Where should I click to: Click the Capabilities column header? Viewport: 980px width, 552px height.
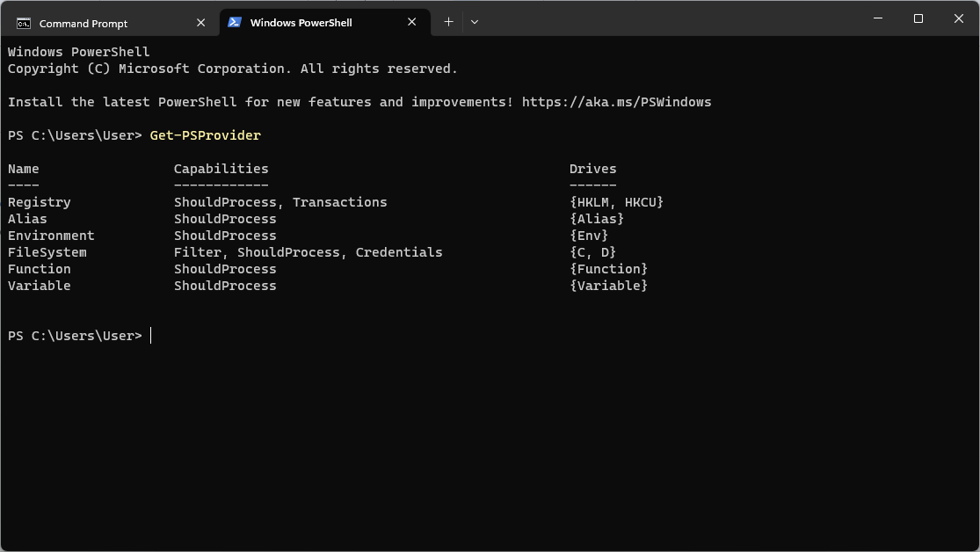click(221, 169)
